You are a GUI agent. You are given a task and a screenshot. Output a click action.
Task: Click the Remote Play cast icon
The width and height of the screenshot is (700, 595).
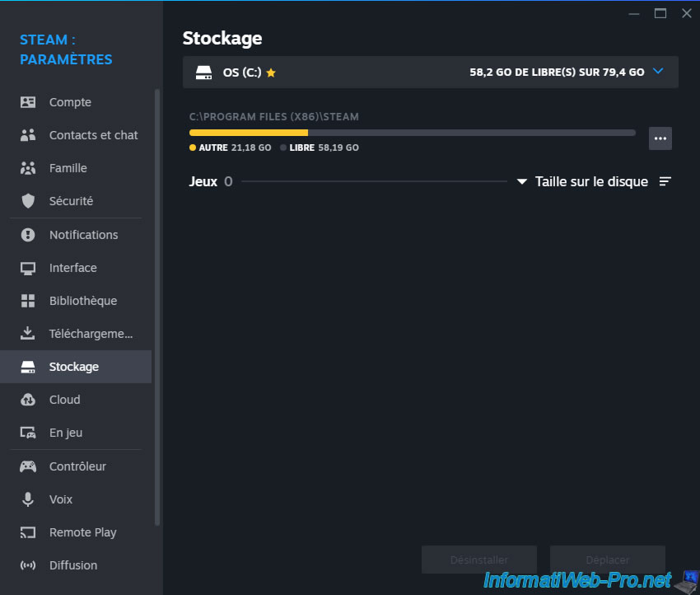pos(28,532)
